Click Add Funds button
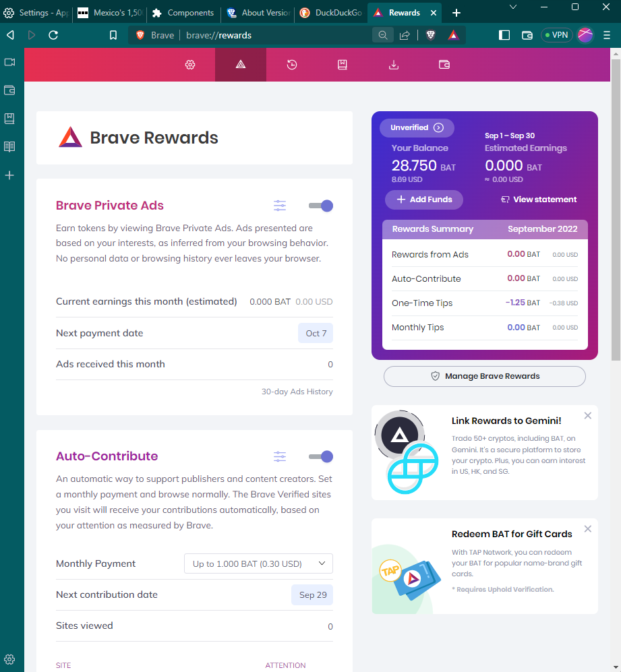Viewport: 621px width, 672px height. click(x=424, y=200)
